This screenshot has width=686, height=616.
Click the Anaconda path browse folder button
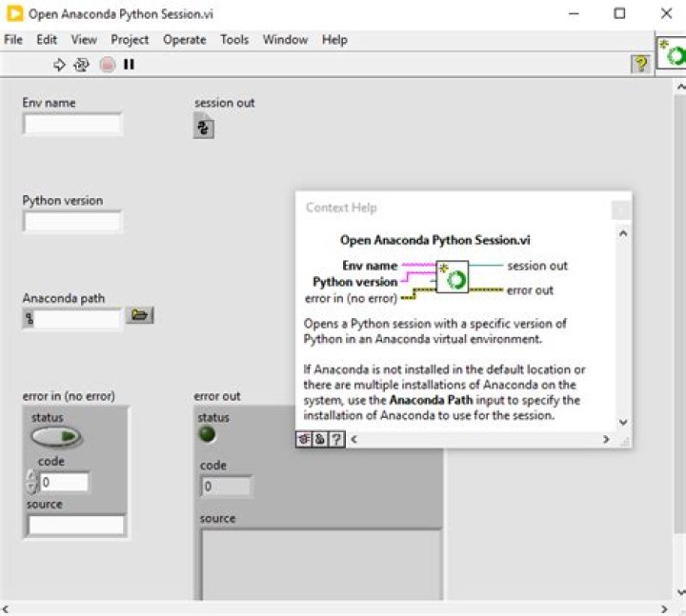coord(139,315)
